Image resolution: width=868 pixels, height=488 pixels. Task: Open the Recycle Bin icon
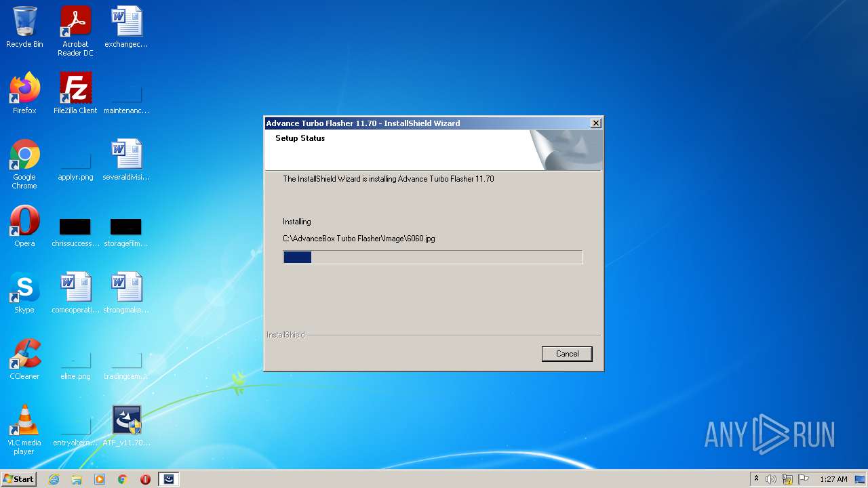24,27
